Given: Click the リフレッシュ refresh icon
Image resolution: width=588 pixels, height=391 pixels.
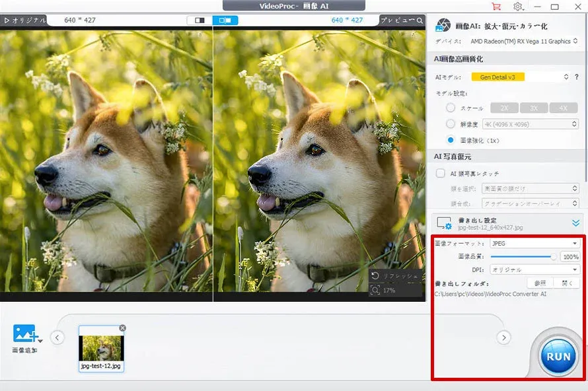Looking at the screenshot, I should pos(375,276).
